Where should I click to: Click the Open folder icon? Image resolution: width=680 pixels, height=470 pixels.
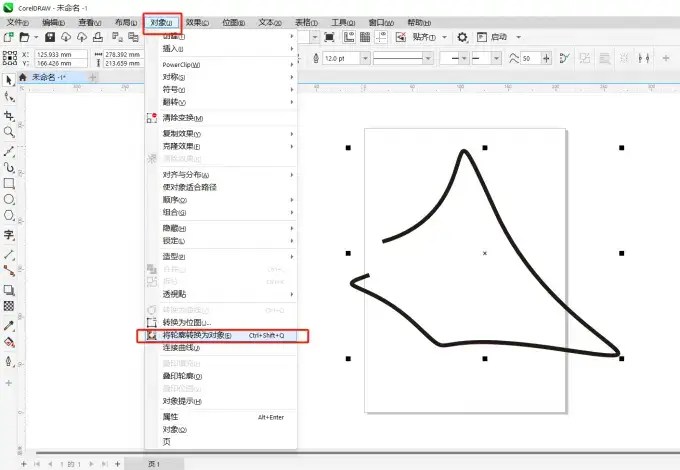click(24, 37)
